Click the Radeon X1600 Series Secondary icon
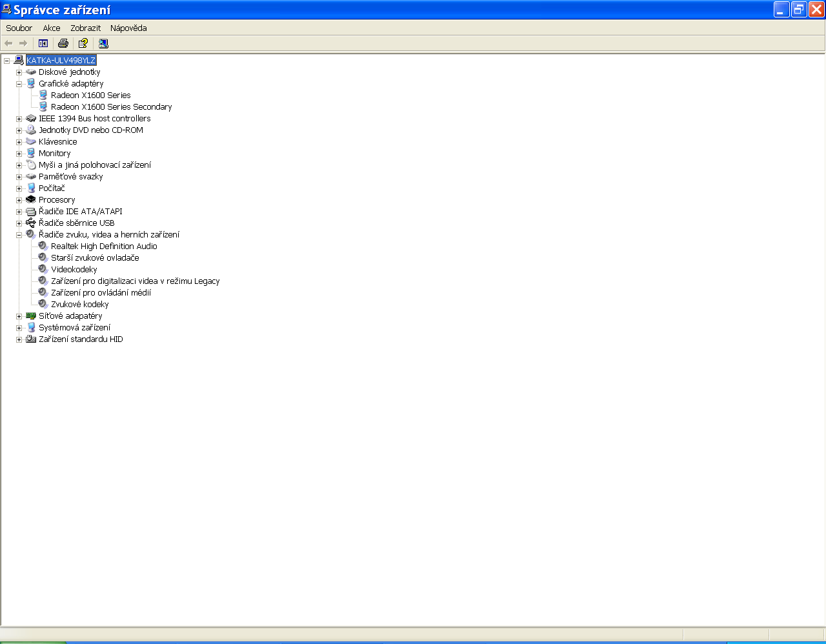The image size is (826, 644). [x=43, y=106]
